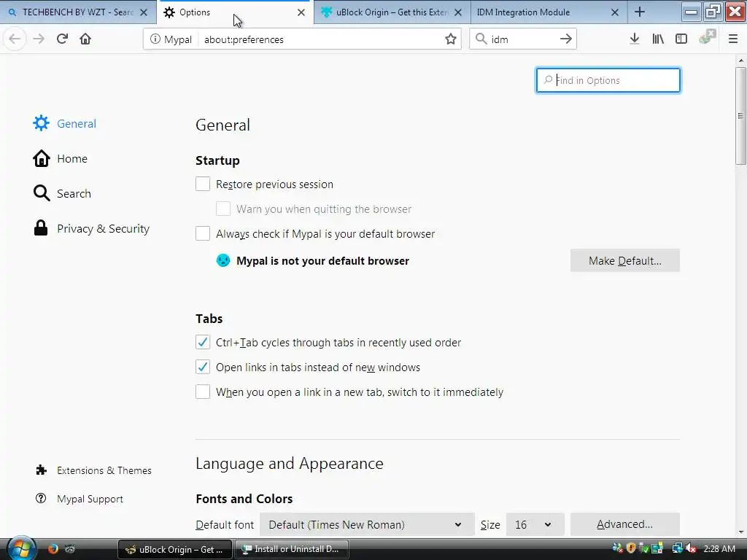Screen dimensions: 747x560
Task: Click Make Default button
Action: pos(625,260)
